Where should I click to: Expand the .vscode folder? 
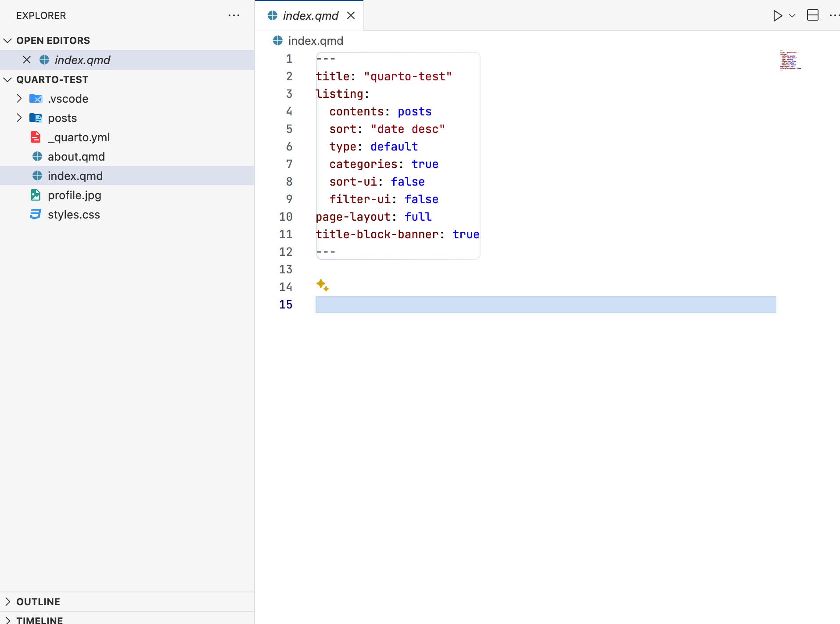[x=19, y=99]
